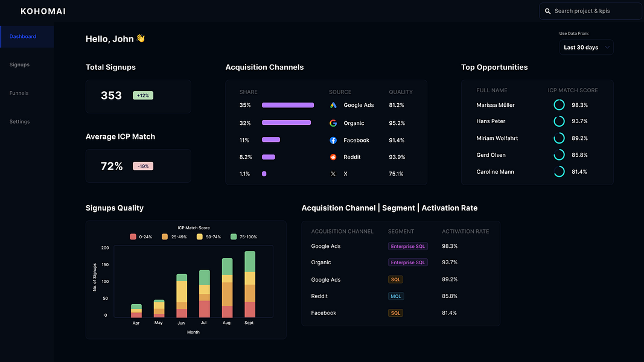This screenshot has height=362, width=644.
Task: Go to the Signups page
Action: tap(19, 65)
